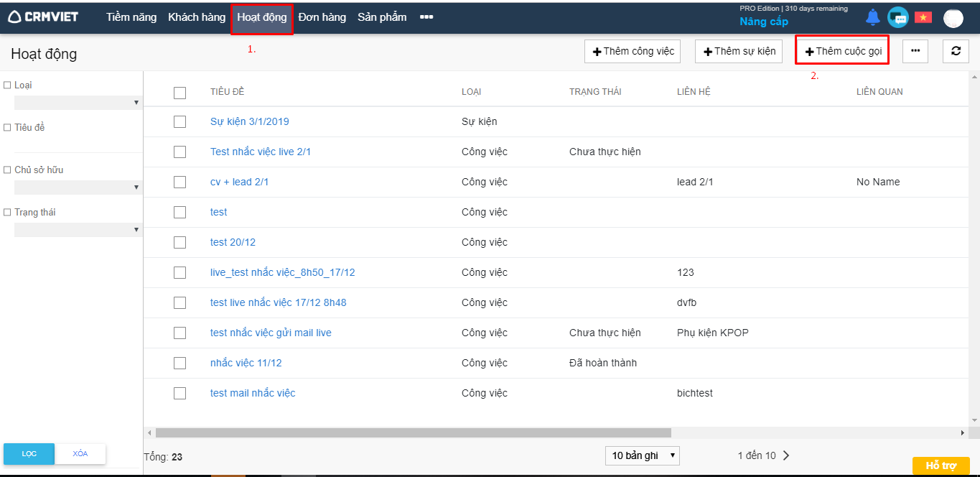This screenshot has width=980, height=477.
Task: Open the user avatar profile
Action: click(x=953, y=18)
